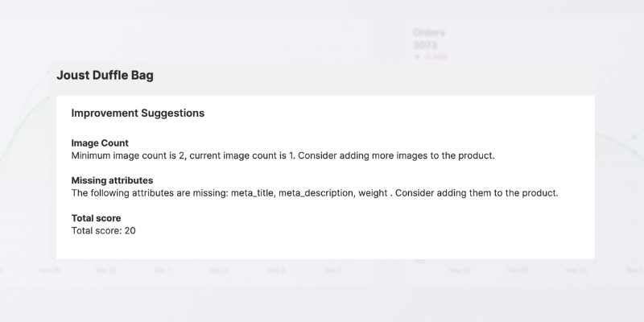Click the red percentage change under Orders

tap(436, 57)
